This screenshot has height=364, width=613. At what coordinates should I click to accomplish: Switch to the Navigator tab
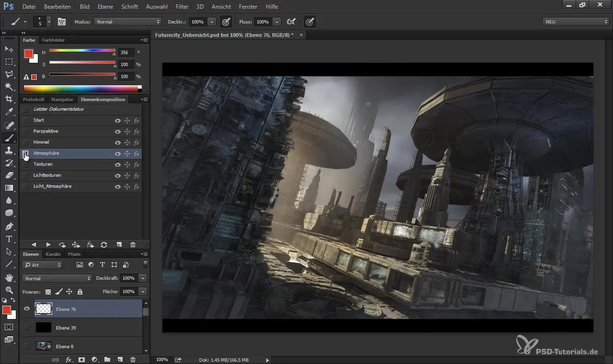pos(62,100)
